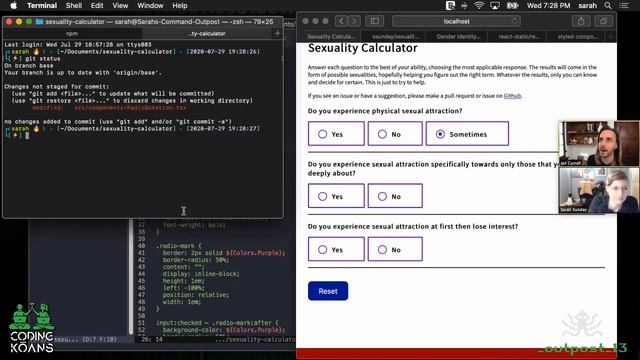This screenshot has width=640, height=360.
Task: Click the blue Reset button
Action: [x=328, y=291]
